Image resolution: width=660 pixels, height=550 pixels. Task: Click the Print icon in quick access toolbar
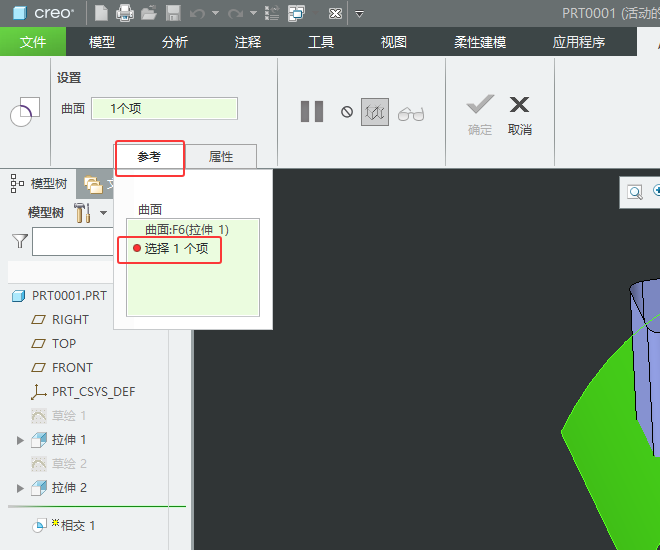pos(125,13)
